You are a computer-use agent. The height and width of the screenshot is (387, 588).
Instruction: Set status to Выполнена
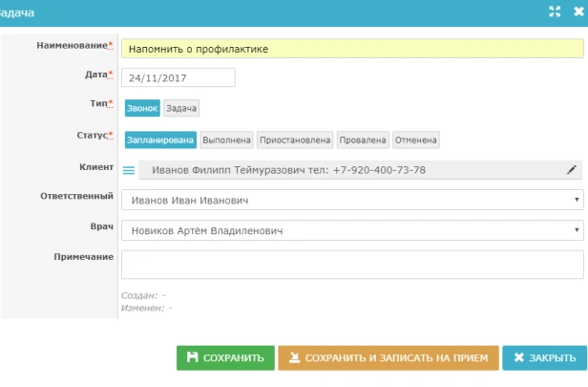point(226,140)
